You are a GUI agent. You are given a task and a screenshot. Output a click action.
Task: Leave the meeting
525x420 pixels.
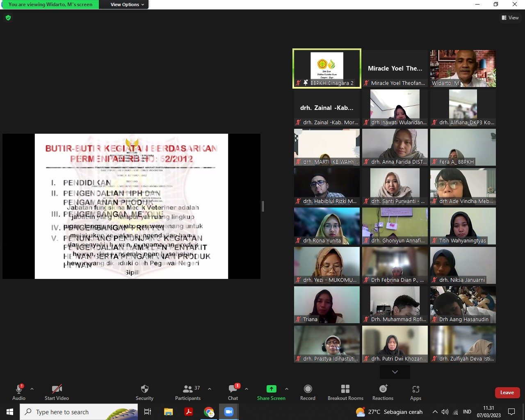[507, 393]
